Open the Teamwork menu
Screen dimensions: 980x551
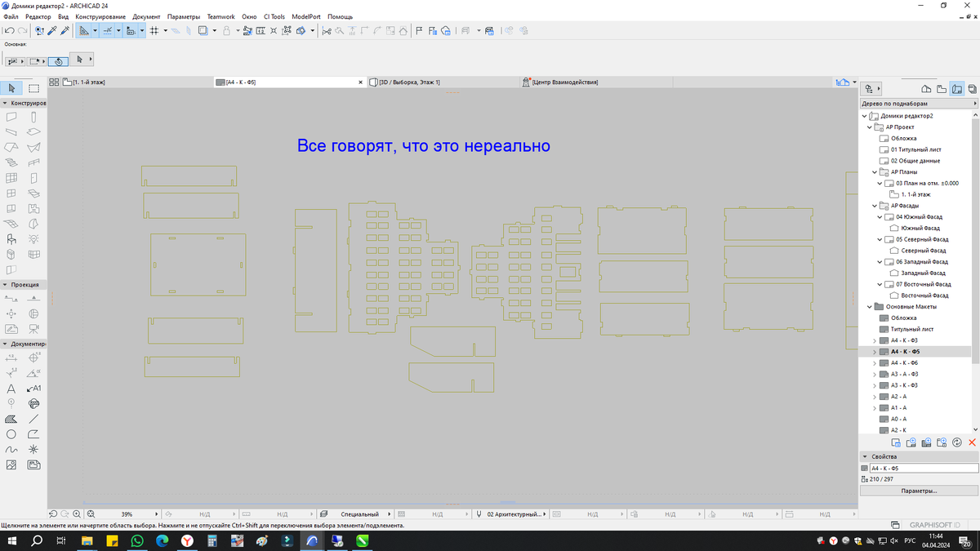pos(220,16)
